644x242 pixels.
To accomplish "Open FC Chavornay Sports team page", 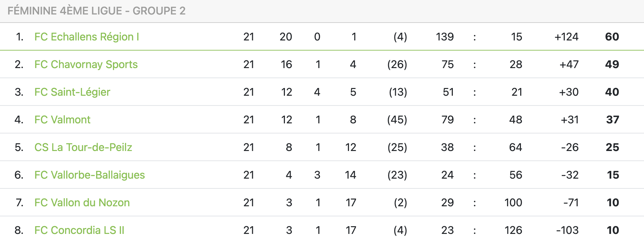I will coord(86,64).
